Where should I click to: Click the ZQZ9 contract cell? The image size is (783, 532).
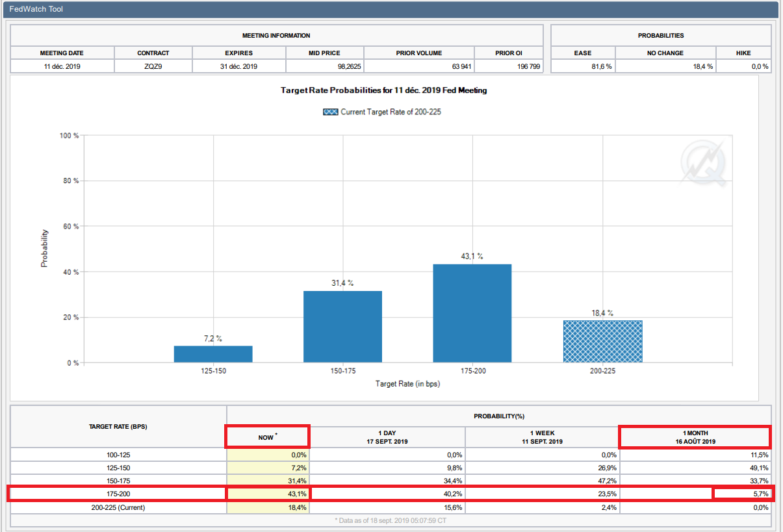(153, 66)
